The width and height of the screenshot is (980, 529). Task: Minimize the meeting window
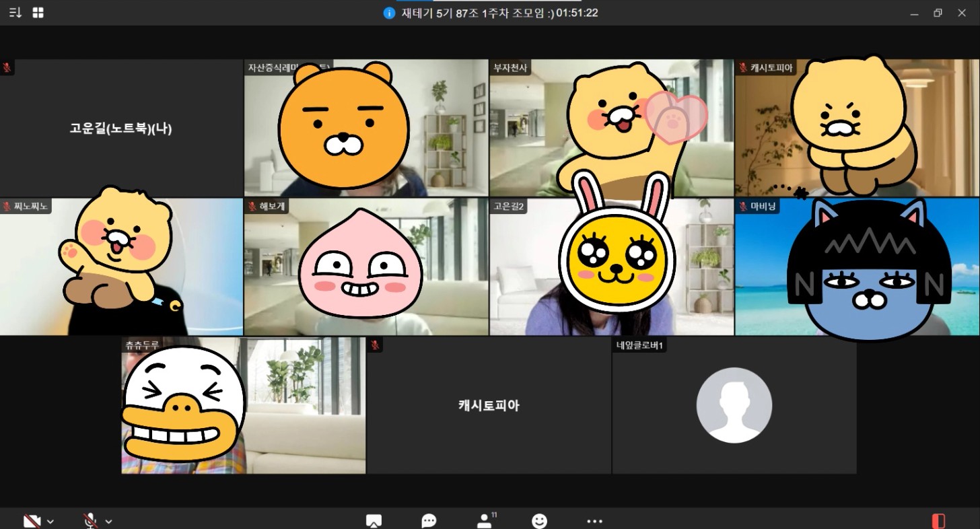click(x=913, y=13)
